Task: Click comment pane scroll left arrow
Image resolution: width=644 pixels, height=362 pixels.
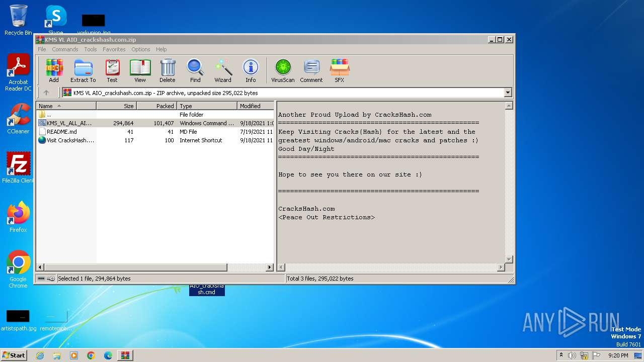Action: 282,267
